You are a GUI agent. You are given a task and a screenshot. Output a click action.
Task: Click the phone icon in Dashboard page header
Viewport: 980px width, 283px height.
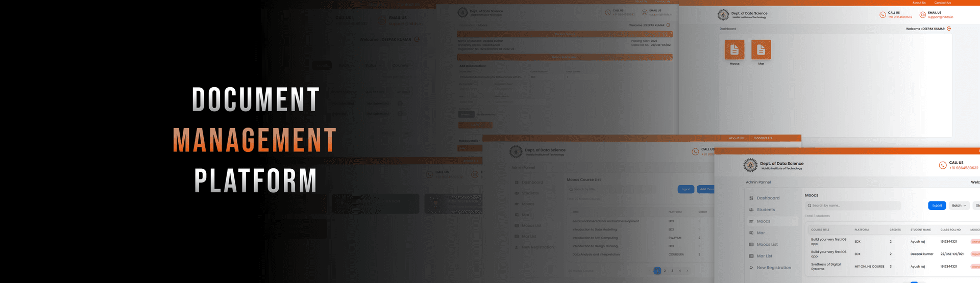coord(883,15)
